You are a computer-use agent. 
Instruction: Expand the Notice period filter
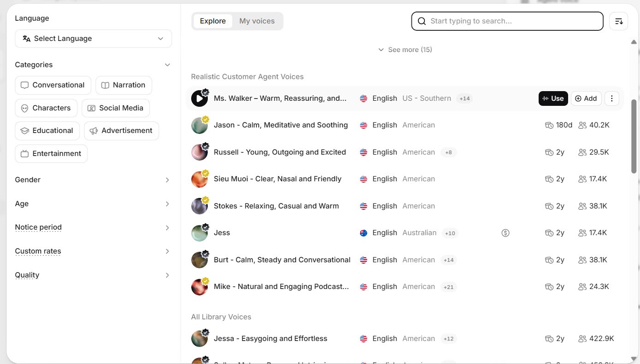coord(93,227)
